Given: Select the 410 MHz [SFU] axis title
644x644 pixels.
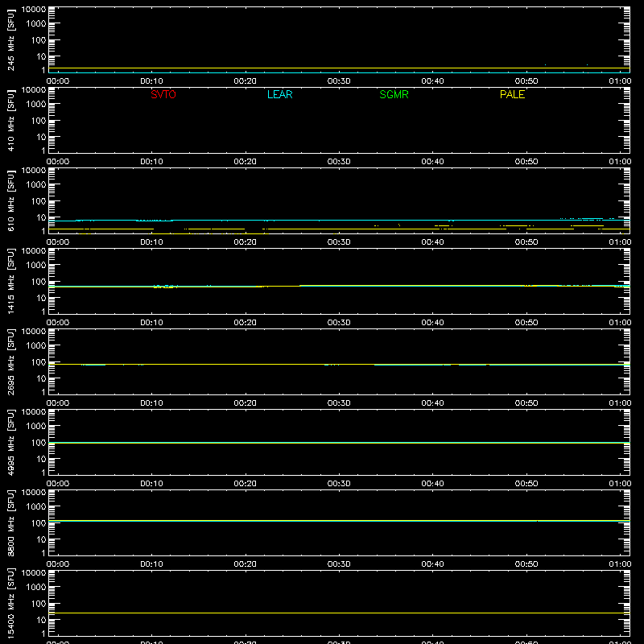Looking at the screenshot, I should point(10,120).
